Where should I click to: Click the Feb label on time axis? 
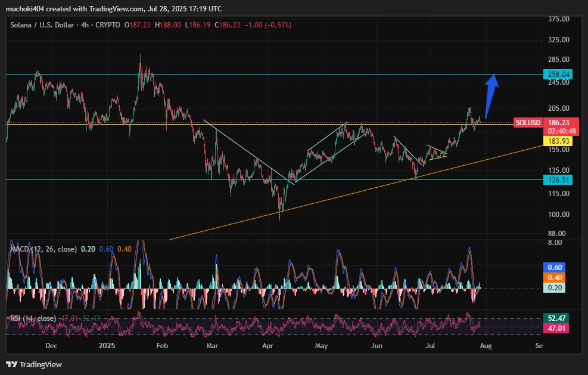click(161, 345)
